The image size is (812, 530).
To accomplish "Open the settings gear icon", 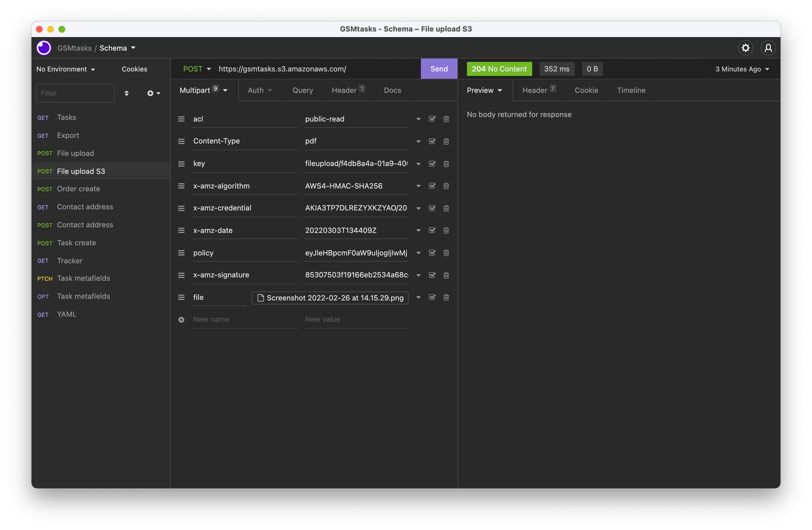I will tap(745, 48).
